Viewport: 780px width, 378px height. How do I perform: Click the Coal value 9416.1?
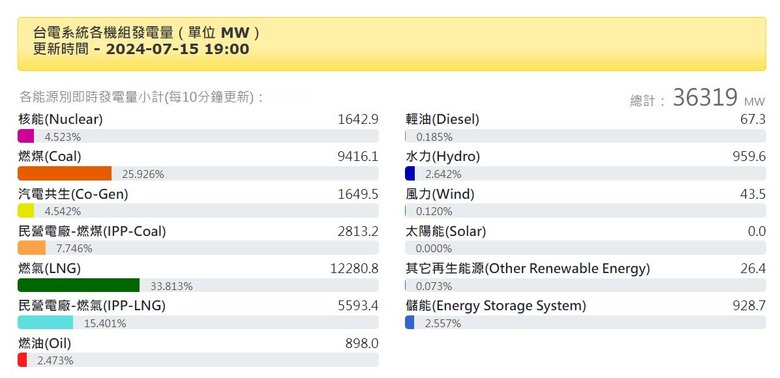tap(358, 157)
